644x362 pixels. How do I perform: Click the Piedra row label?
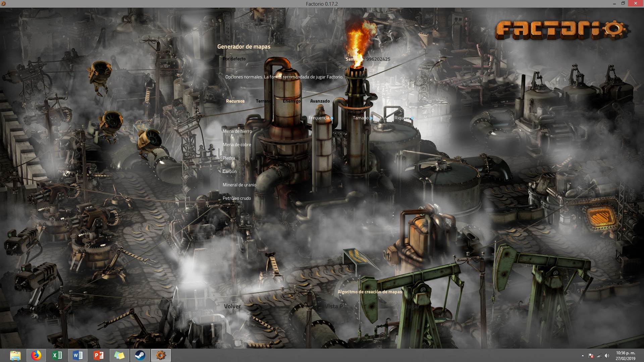point(229,158)
